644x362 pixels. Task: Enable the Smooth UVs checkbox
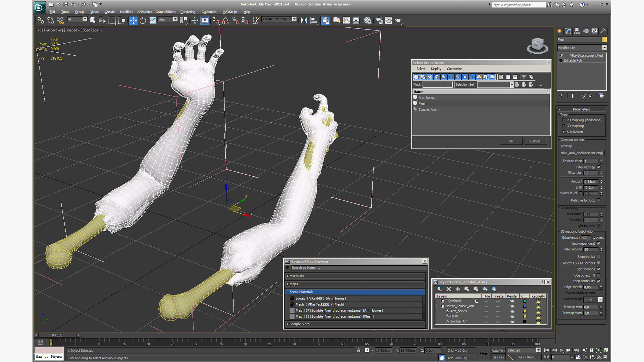598,257
